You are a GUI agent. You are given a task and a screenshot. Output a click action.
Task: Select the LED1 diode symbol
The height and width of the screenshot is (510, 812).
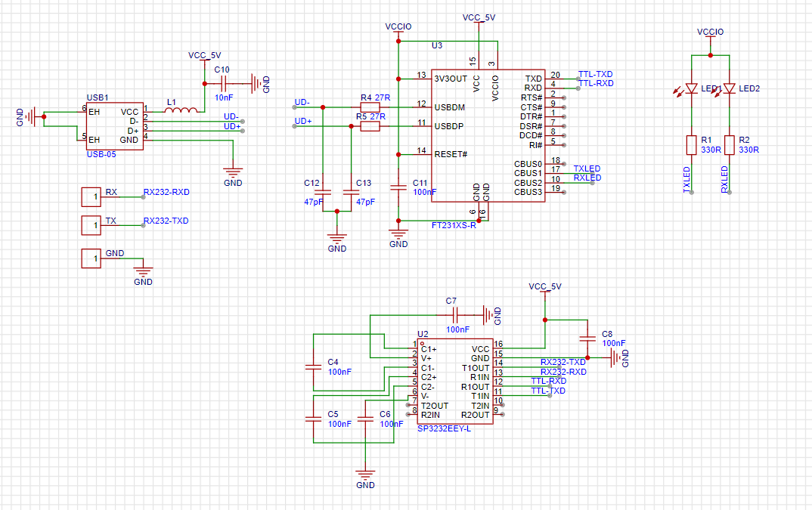(690, 89)
